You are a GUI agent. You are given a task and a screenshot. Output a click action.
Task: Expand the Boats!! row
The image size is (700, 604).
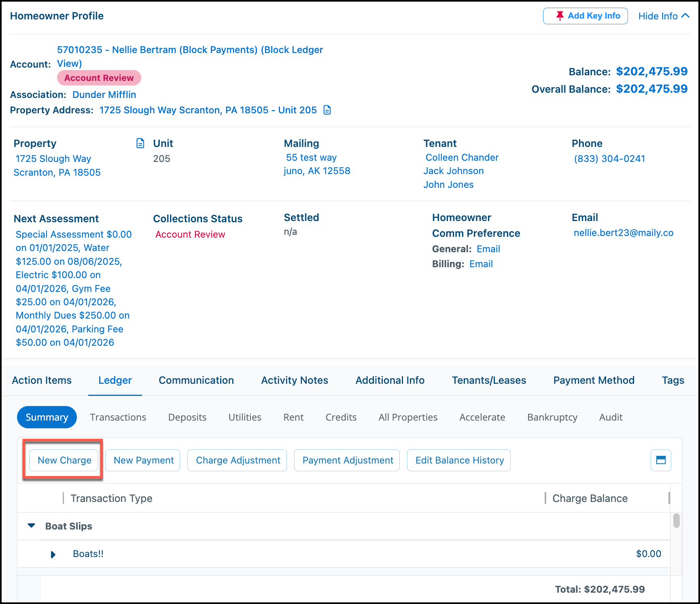coord(53,554)
